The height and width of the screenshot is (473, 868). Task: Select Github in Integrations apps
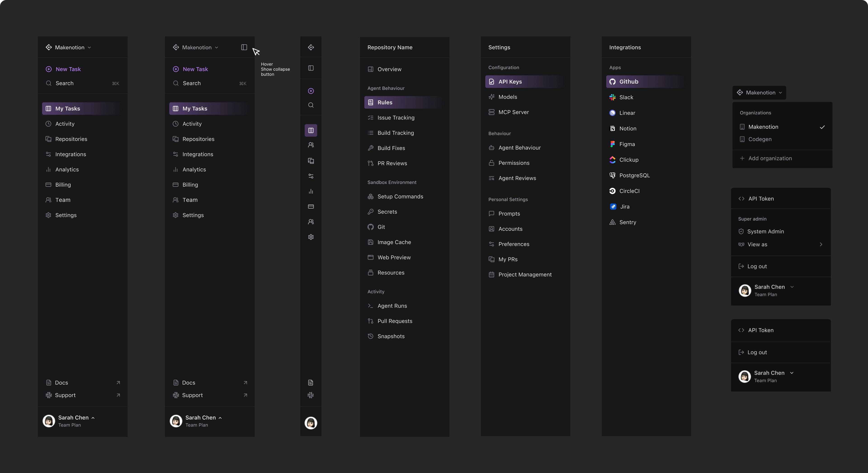(646, 82)
